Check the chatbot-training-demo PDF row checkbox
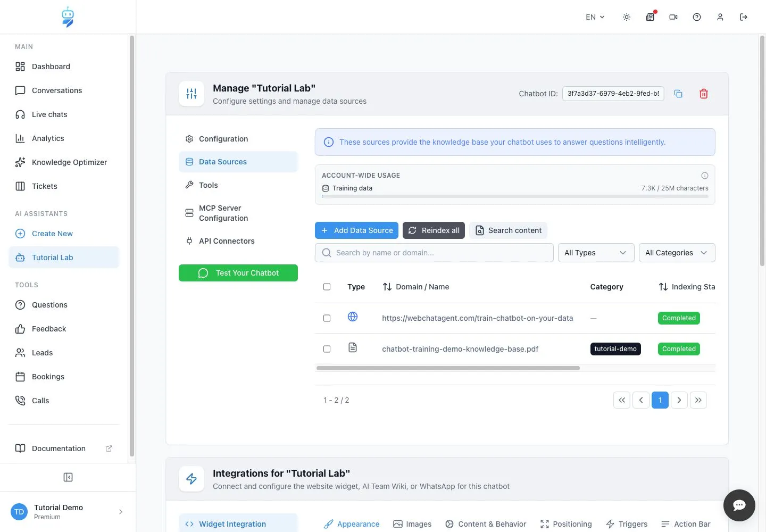 tap(327, 349)
